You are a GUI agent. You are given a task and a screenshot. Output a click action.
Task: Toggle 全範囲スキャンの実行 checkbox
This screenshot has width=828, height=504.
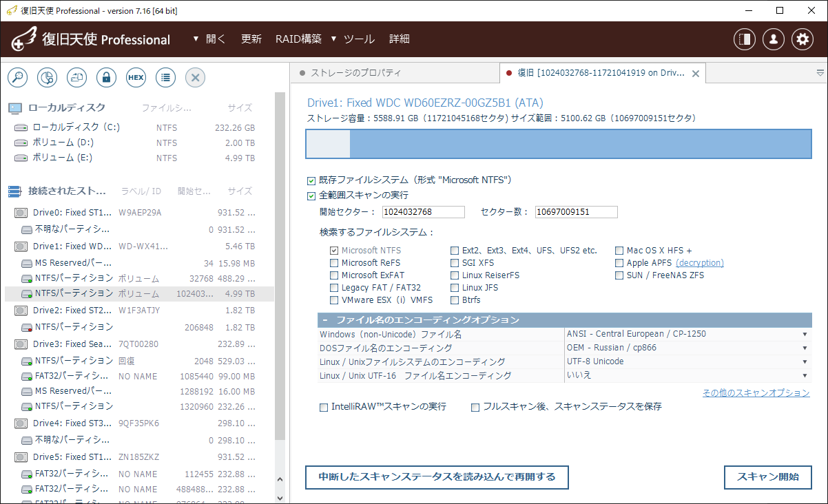[311, 196]
